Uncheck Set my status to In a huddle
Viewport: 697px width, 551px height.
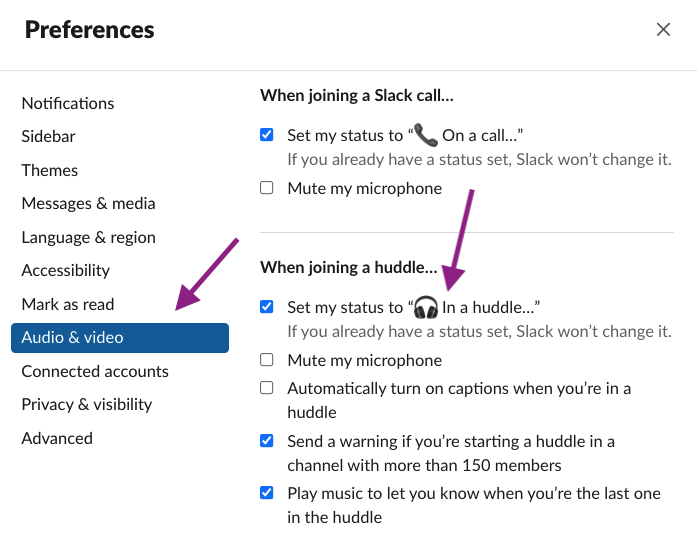point(267,306)
